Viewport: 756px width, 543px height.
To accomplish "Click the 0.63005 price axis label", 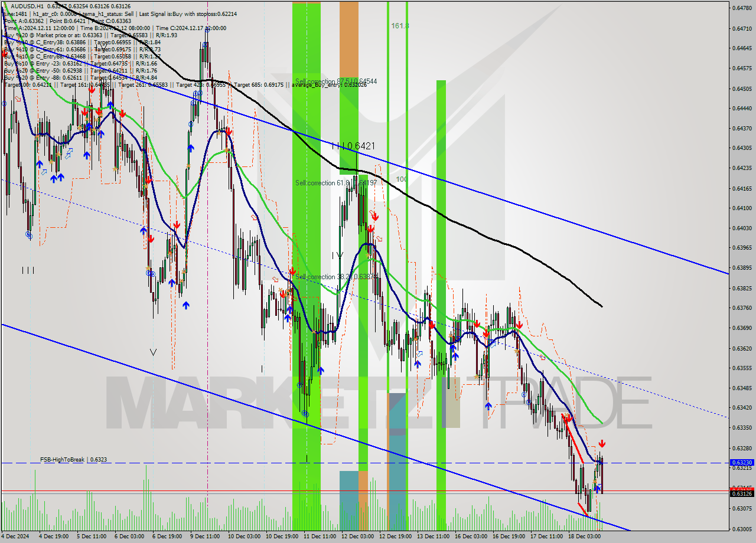I will click(742, 529).
